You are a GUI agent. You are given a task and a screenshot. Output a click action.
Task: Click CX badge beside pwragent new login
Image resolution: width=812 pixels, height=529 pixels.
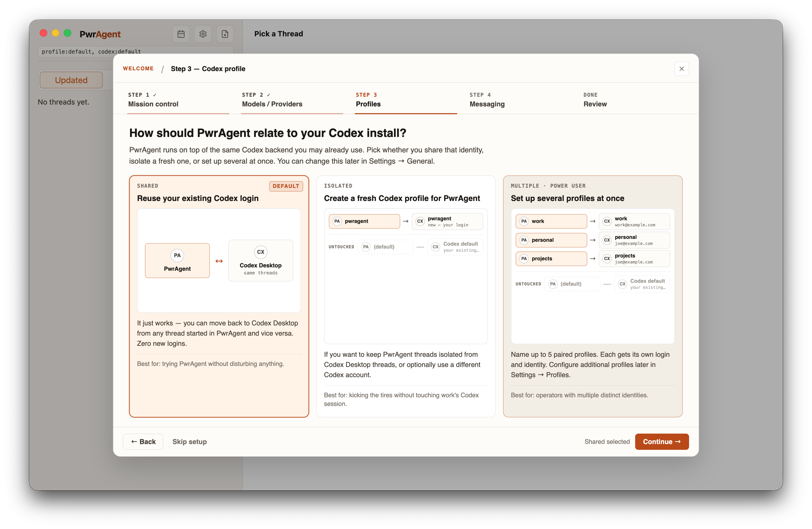[x=420, y=221]
